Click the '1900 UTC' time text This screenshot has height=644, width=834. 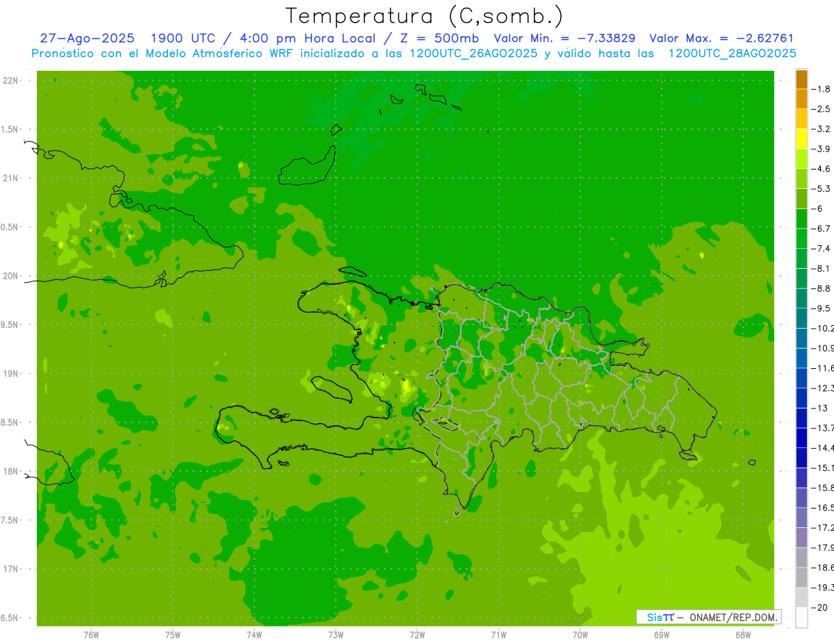(183, 38)
